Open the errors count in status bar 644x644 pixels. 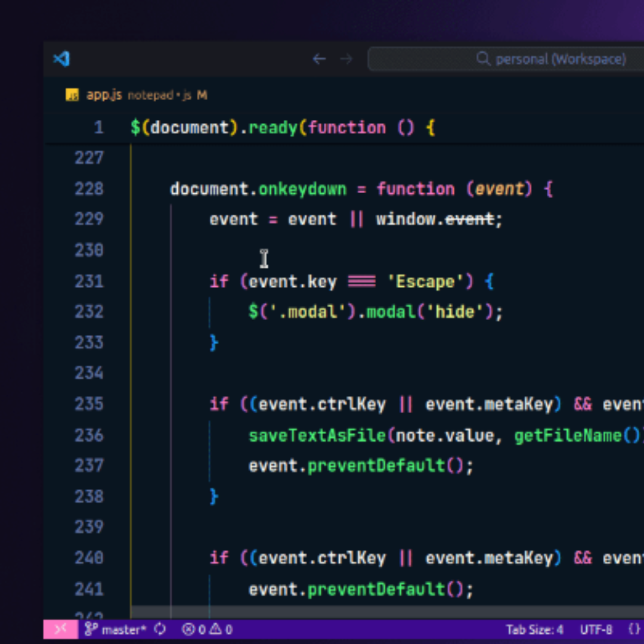194,629
